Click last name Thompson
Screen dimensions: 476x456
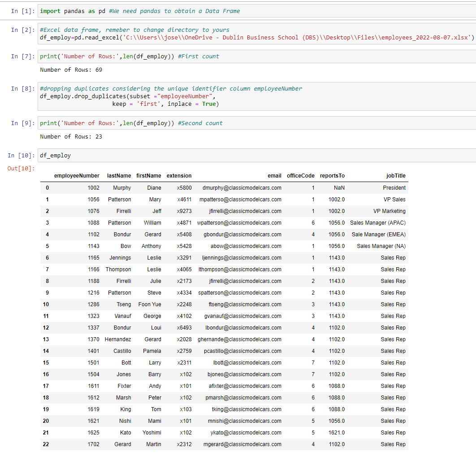pyautogui.click(x=118, y=269)
